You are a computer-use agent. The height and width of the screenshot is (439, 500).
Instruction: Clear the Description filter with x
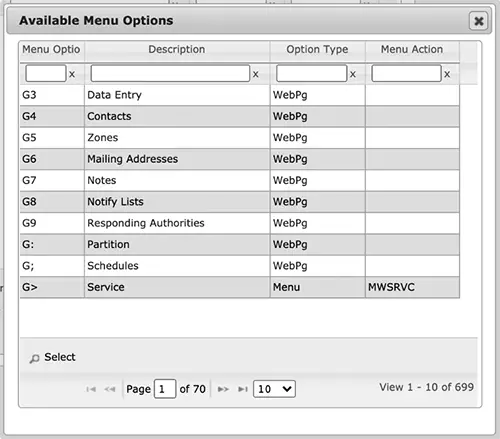coord(256,74)
